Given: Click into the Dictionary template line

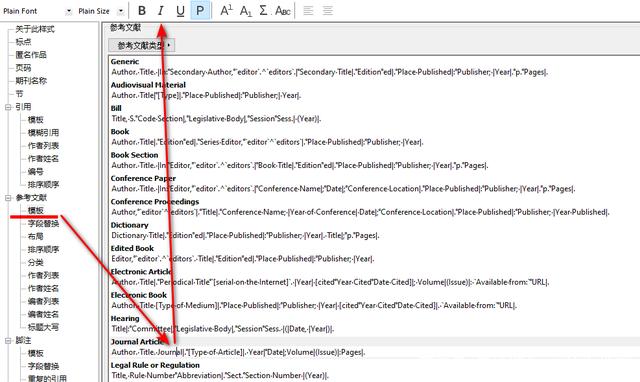Looking at the screenshot, I should point(245,235).
